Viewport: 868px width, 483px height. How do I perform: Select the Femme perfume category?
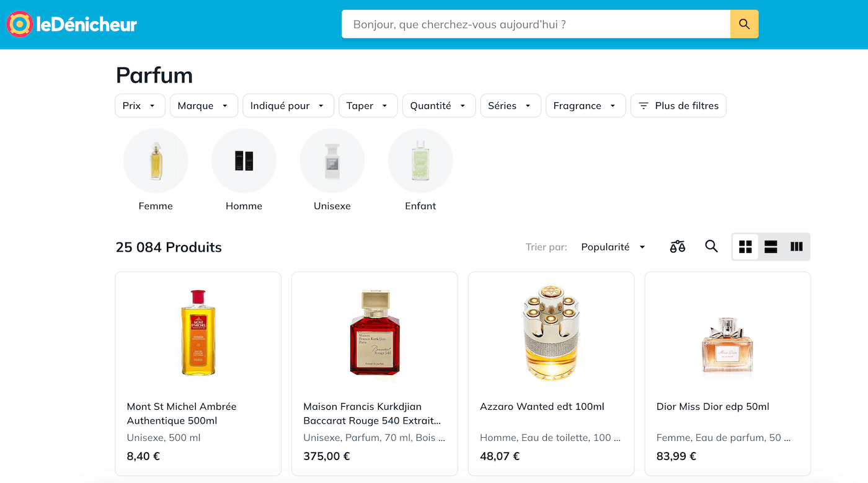click(x=155, y=167)
